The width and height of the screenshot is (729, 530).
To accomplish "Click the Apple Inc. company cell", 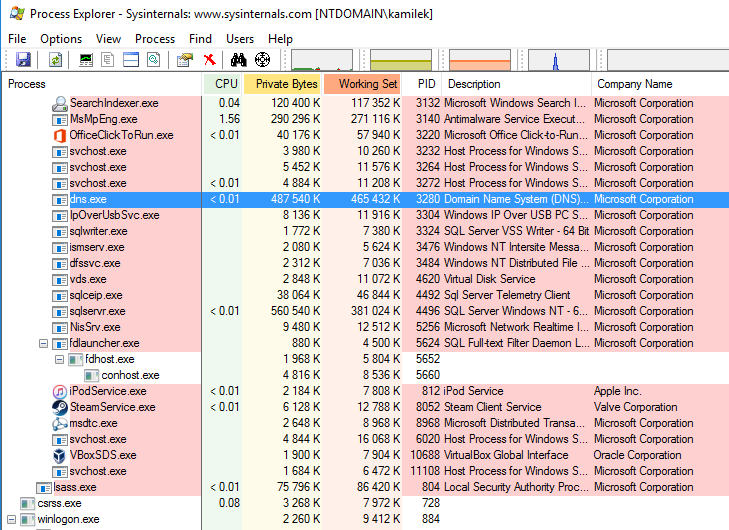I will coord(617,391).
